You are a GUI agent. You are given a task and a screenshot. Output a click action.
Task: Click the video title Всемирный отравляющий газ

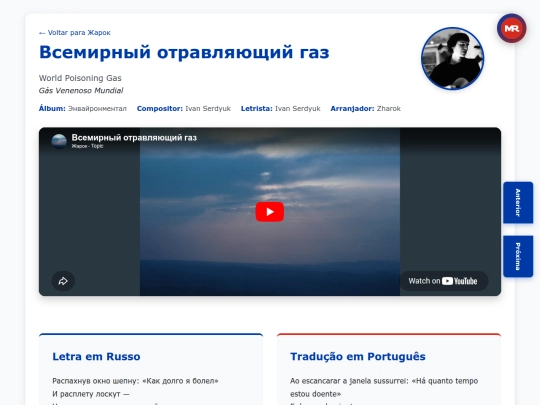tap(134, 138)
